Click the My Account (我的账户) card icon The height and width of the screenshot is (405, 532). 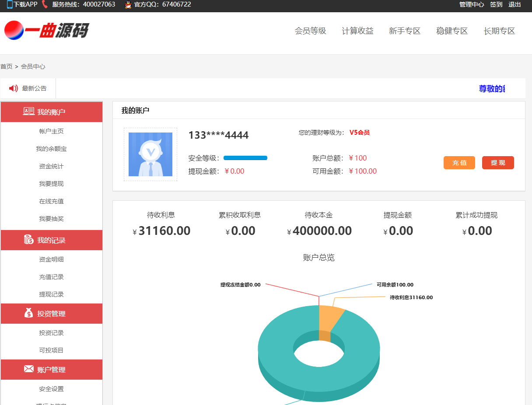29,112
